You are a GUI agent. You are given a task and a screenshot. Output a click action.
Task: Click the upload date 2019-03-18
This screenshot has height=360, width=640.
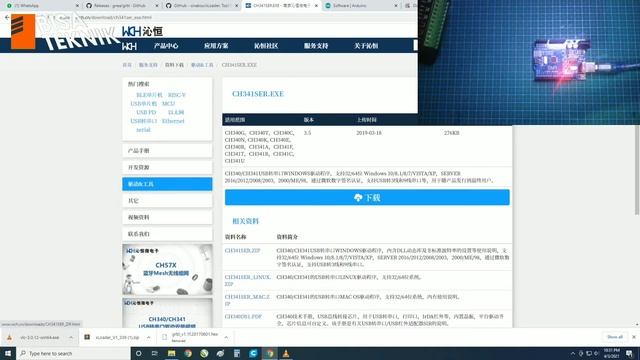[369, 133]
